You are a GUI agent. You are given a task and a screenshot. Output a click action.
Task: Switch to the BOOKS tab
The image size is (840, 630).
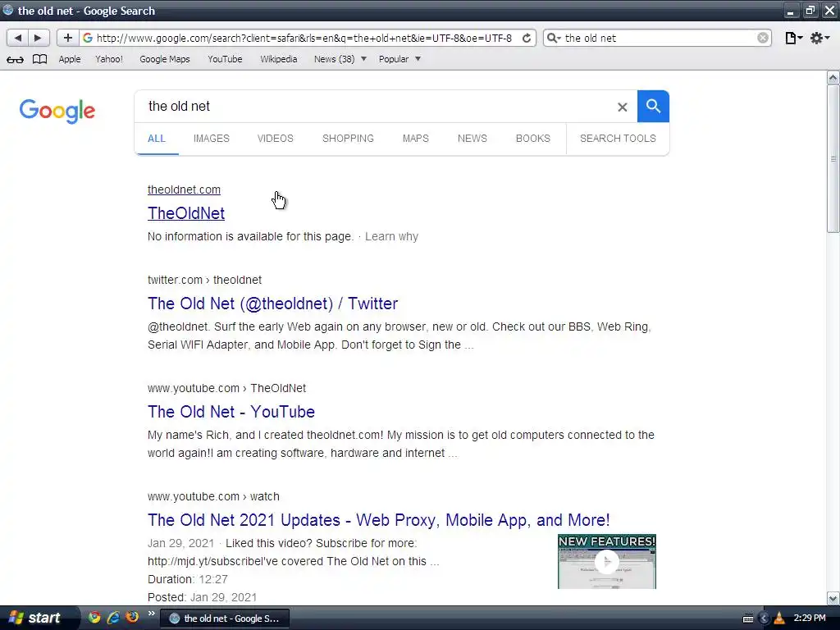[533, 139]
